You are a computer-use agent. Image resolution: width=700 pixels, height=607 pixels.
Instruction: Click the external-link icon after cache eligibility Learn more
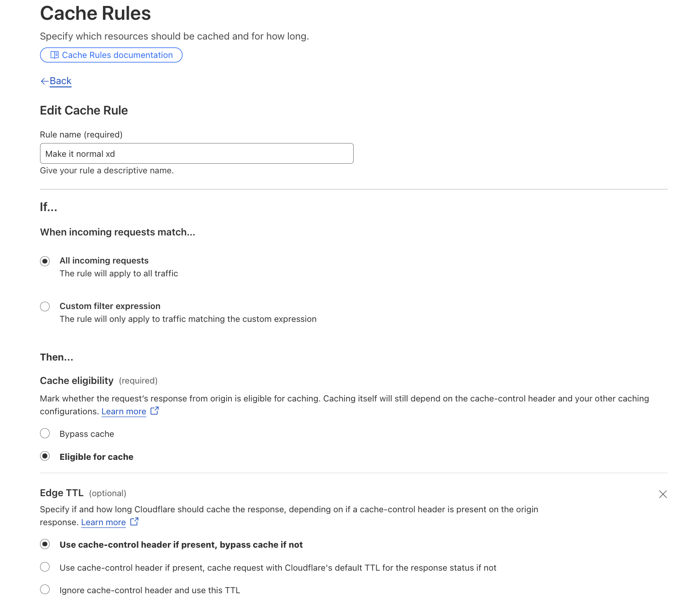click(x=154, y=411)
